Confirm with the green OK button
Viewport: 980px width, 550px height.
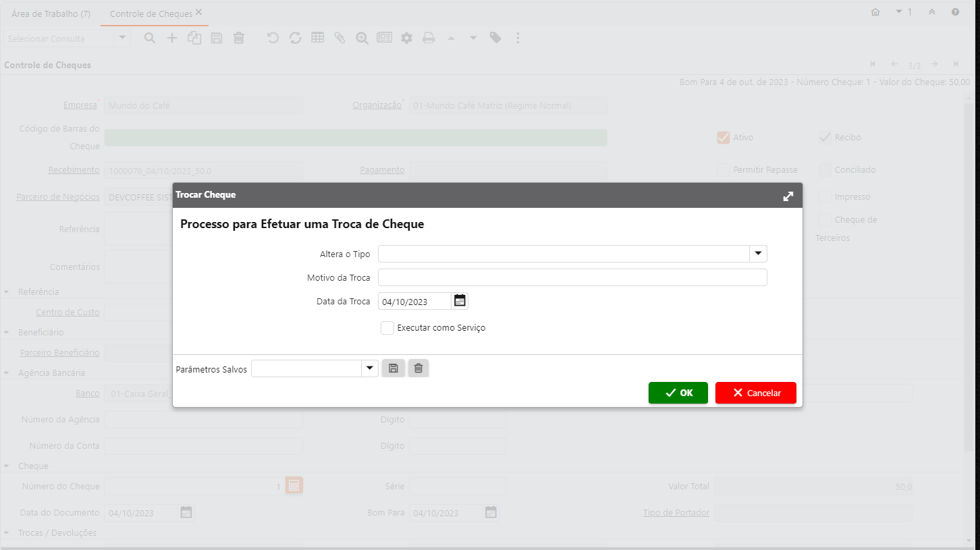click(x=678, y=393)
